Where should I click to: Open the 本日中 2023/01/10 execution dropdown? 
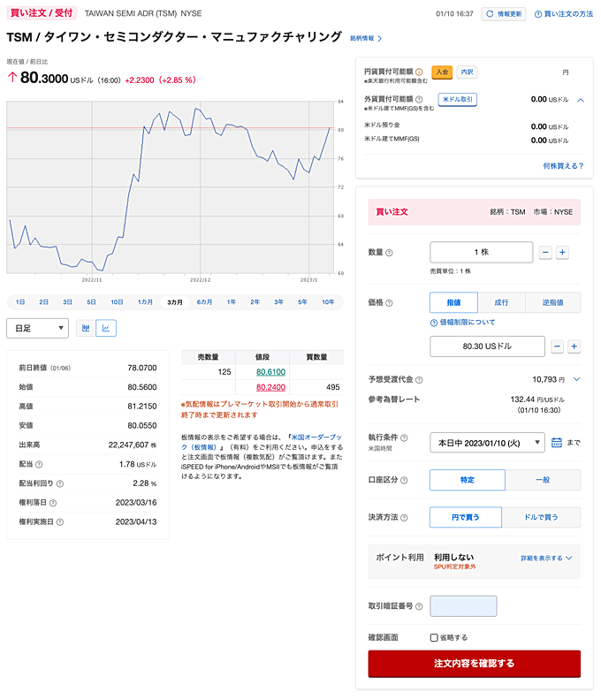[x=487, y=443]
